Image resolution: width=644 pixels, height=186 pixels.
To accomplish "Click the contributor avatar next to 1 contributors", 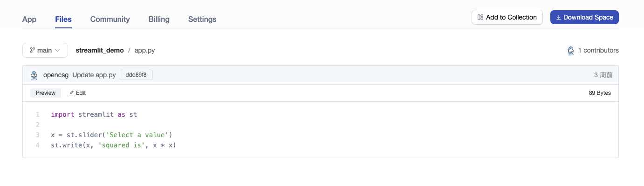I will point(570,50).
